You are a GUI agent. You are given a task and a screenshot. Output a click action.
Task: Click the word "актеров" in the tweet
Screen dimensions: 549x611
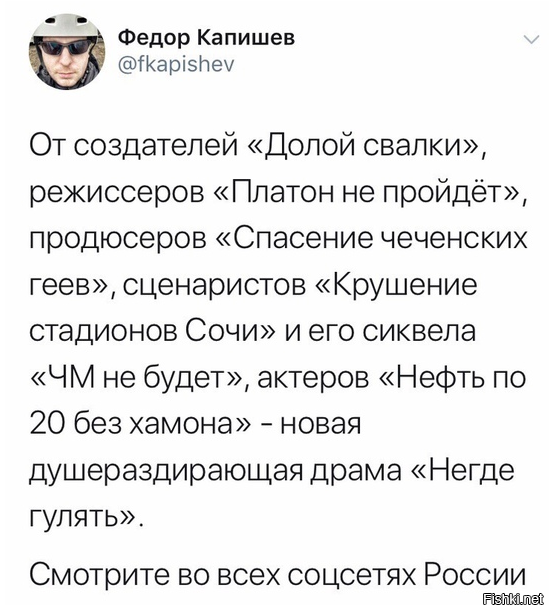[313, 378]
